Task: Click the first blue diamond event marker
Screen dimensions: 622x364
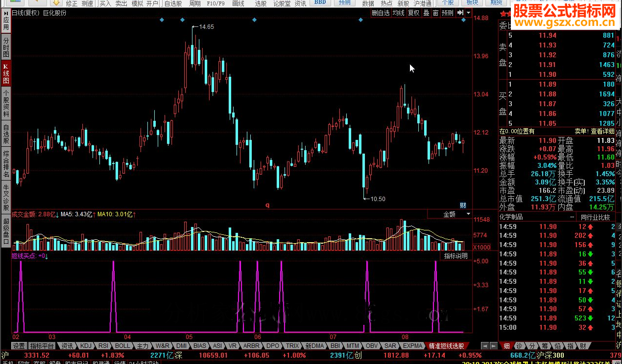Action: pyautogui.click(x=162, y=20)
